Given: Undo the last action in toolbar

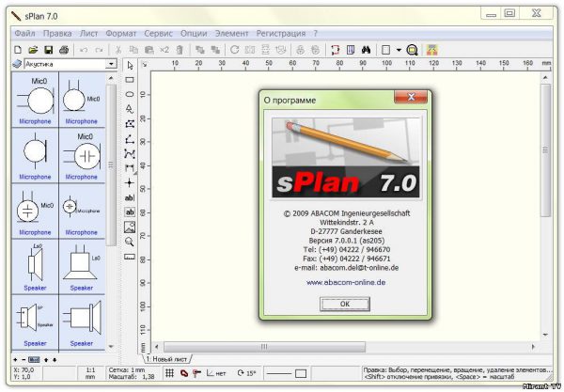Looking at the screenshot, I should (x=84, y=50).
